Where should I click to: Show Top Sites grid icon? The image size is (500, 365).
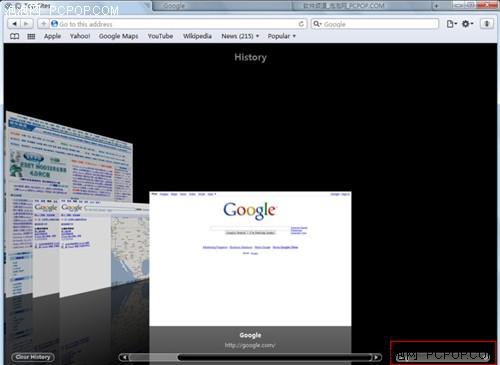(x=31, y=36)
